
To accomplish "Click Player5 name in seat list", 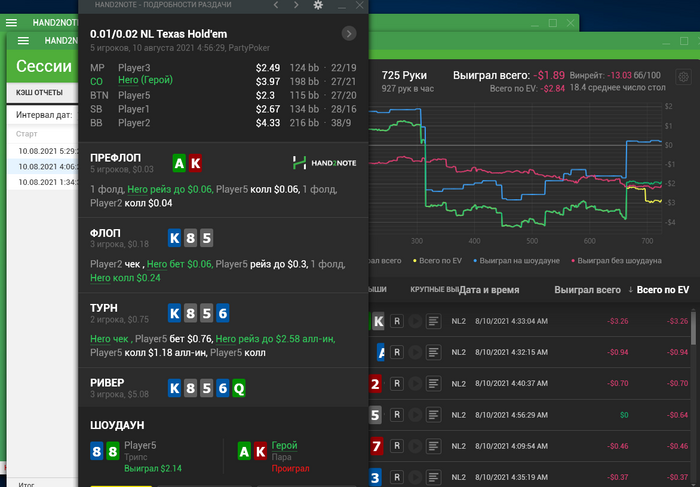I will click(x=134, y=96).
